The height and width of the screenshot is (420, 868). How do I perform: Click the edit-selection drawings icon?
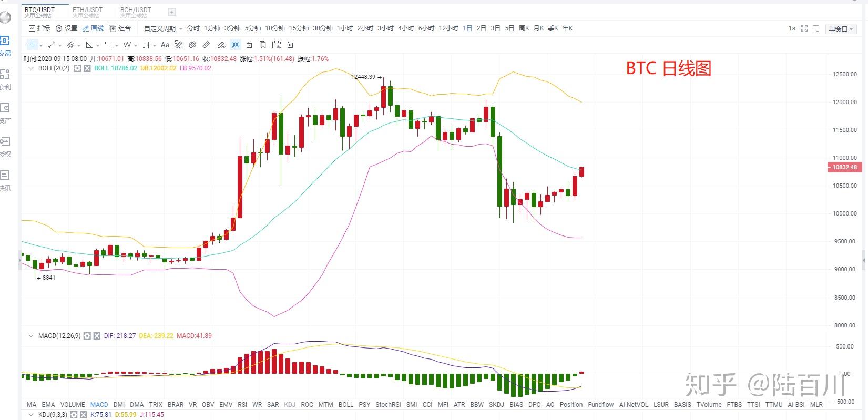click(277, 45)
